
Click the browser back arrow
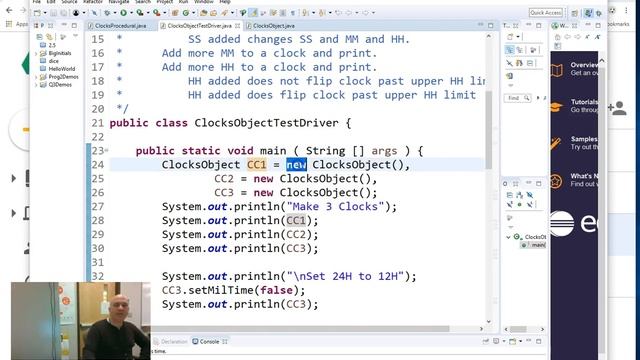coord(9,10)
